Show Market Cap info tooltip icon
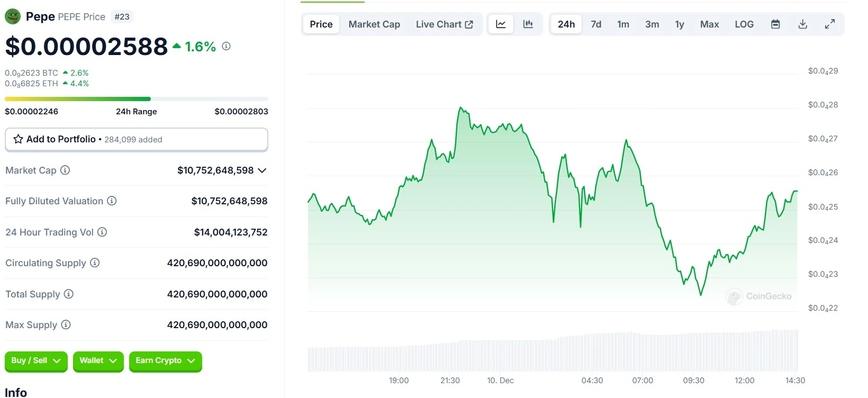The image size is (868, 398). coord(65,170)
